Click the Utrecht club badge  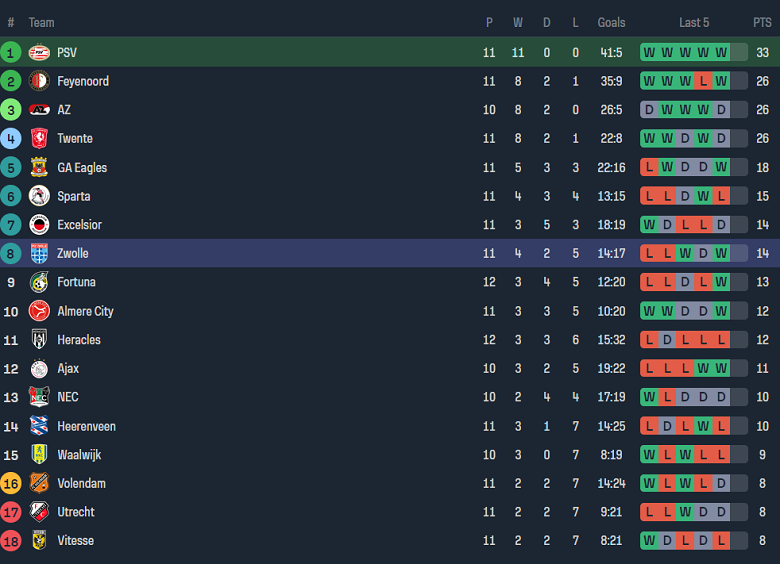(39, 512)
